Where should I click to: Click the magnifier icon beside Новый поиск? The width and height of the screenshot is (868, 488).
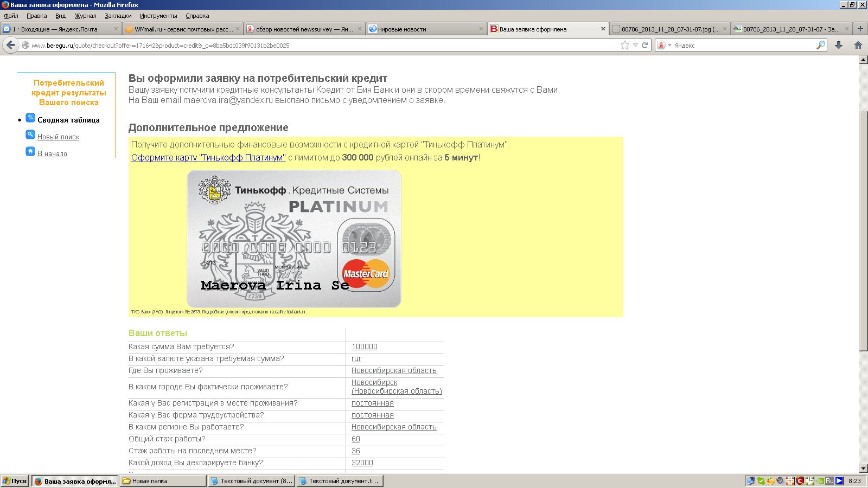[x=30, y=134]
